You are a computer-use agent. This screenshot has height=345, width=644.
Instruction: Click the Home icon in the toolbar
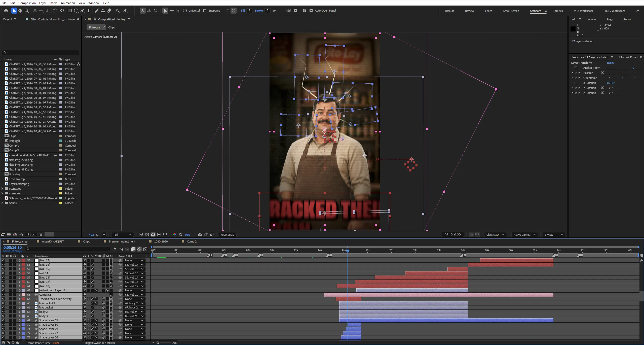pos(6,11)
